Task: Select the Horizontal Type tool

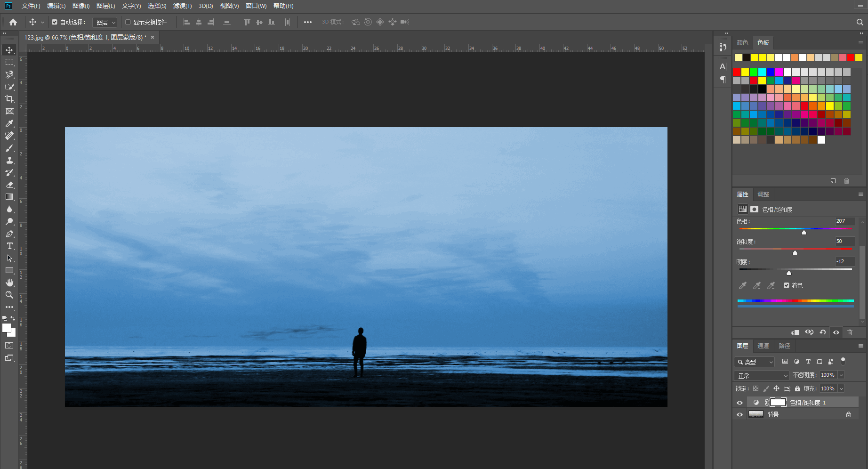Action: [x=9, y=246]
